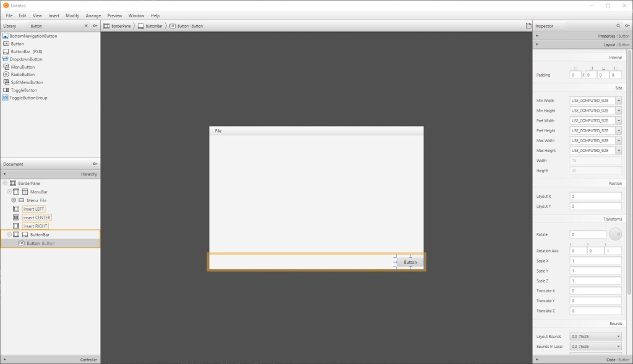Open the Preview menu
This screenshot has height=364, width=633.
[x=114, y=15]
